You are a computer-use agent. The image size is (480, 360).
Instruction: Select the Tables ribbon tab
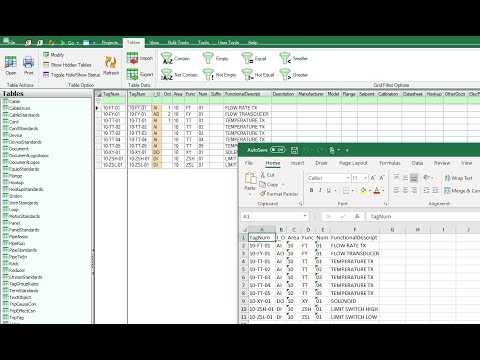134,42
